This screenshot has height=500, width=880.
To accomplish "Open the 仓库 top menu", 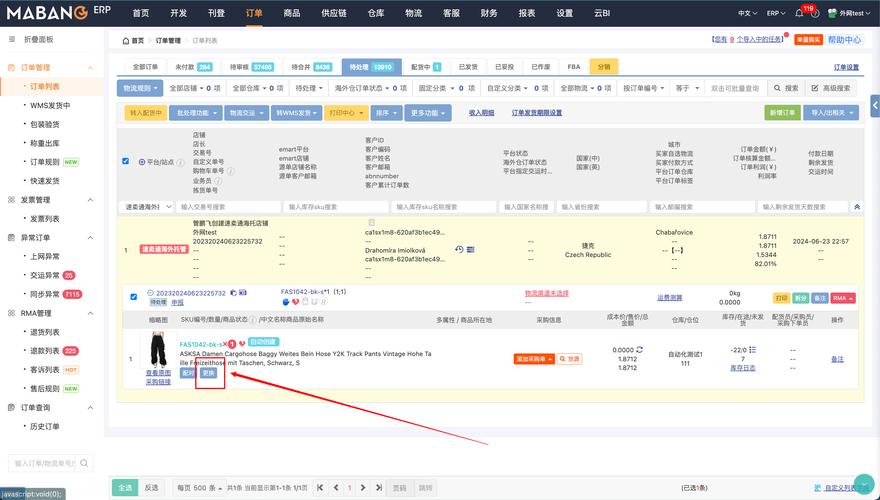I will [x=375, y=13].
